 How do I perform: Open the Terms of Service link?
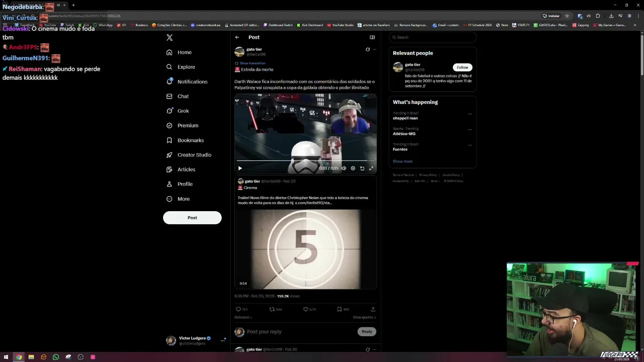click(403, 175)
